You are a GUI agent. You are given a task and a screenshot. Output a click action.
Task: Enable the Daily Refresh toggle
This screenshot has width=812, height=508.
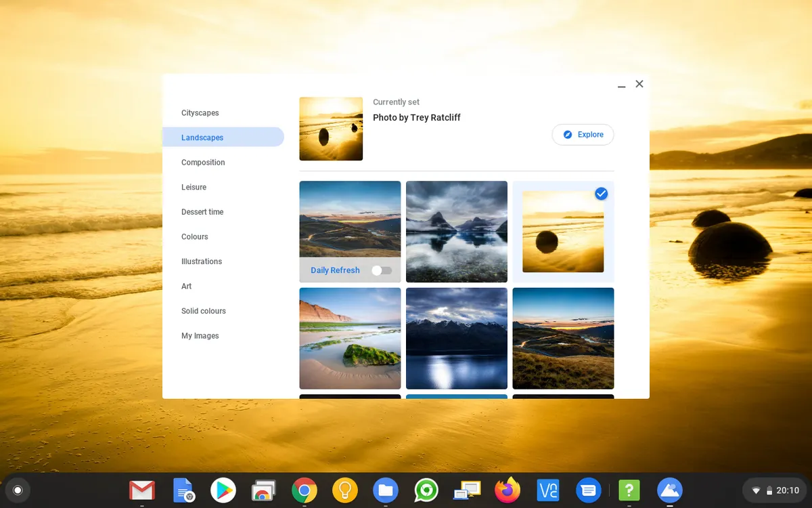coord(381,270)
